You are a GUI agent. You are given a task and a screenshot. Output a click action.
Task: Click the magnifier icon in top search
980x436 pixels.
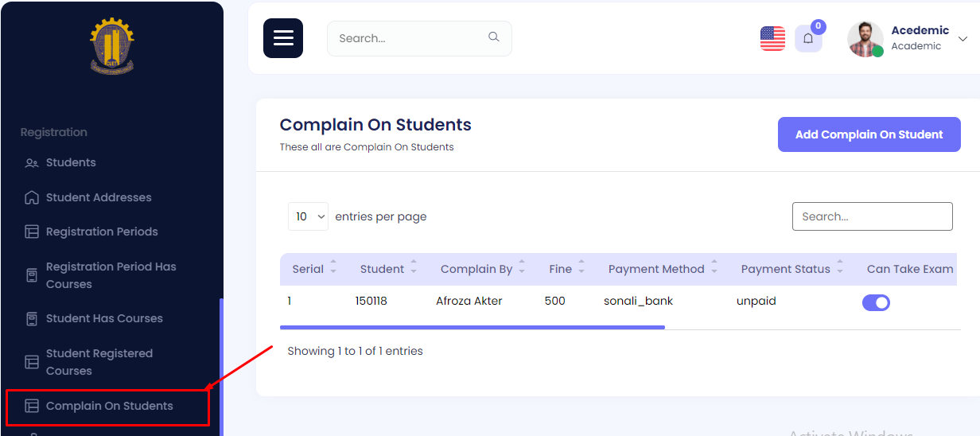tap(494, 37)
